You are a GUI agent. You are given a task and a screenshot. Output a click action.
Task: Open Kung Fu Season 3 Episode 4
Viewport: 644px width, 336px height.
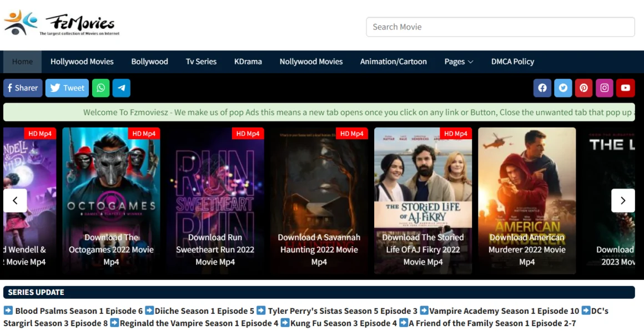pos(343,323)
